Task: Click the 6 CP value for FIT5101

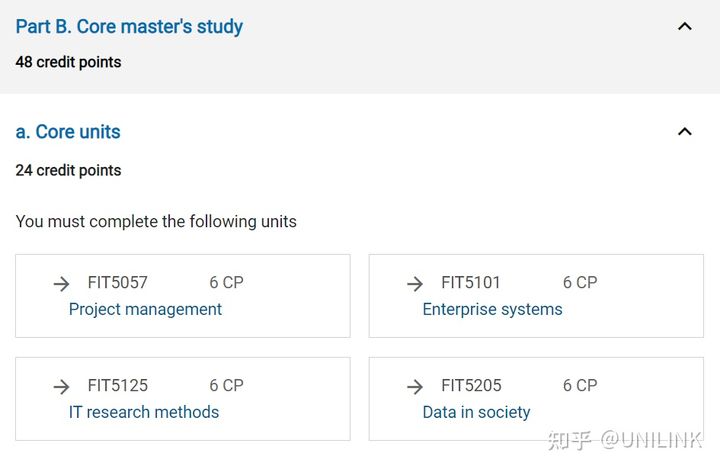Action: pos(580,283)
